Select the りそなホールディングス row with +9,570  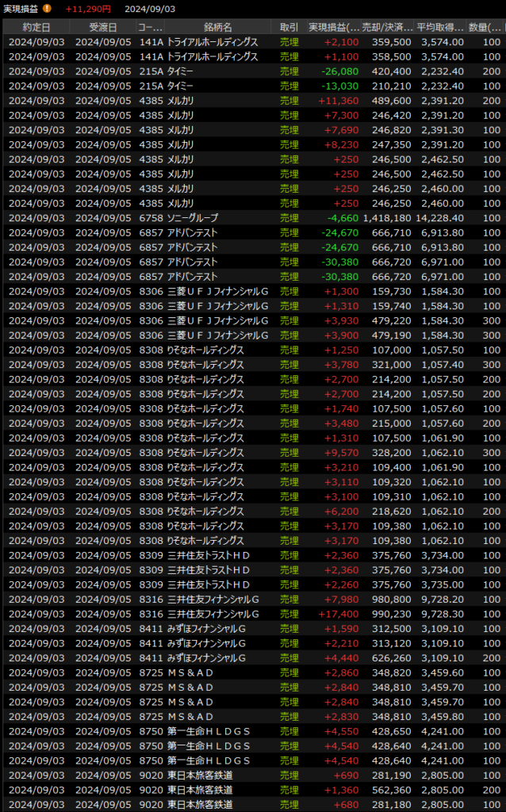(205, 453)
